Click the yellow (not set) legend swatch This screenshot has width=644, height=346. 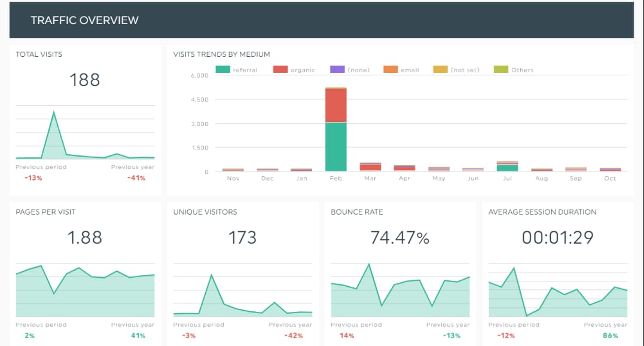click(x=440, y=70)
